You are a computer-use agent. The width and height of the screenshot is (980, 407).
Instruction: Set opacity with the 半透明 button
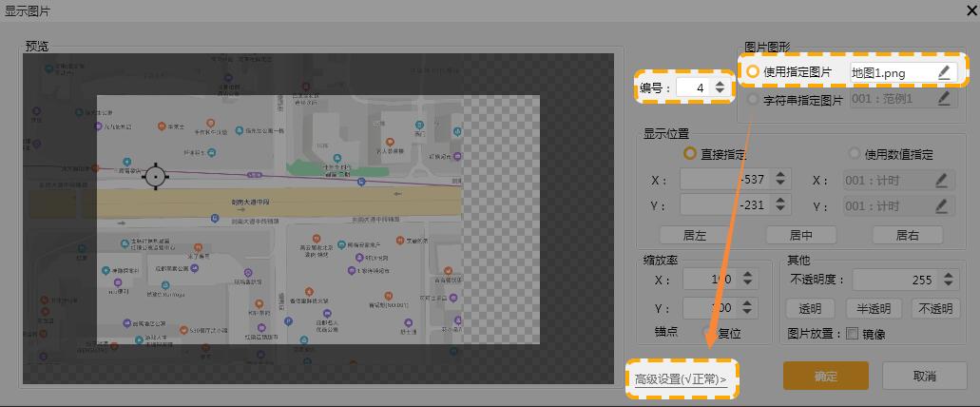(873, 308)
